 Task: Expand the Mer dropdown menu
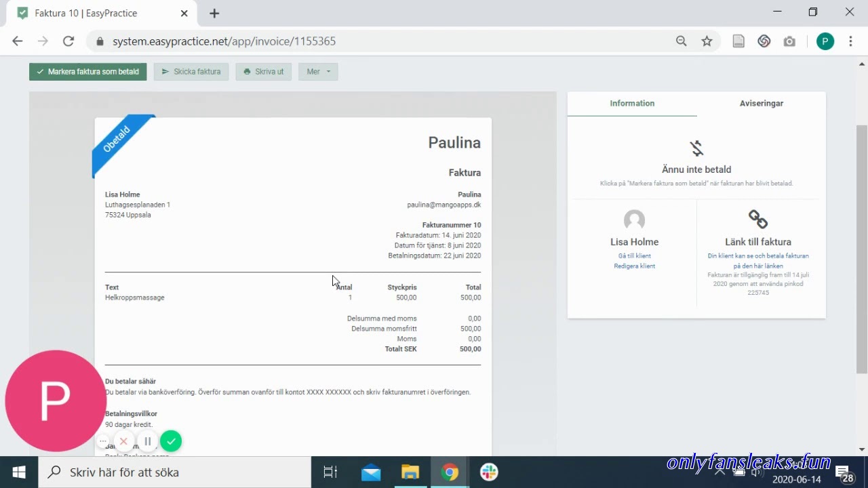click(318, 72)
